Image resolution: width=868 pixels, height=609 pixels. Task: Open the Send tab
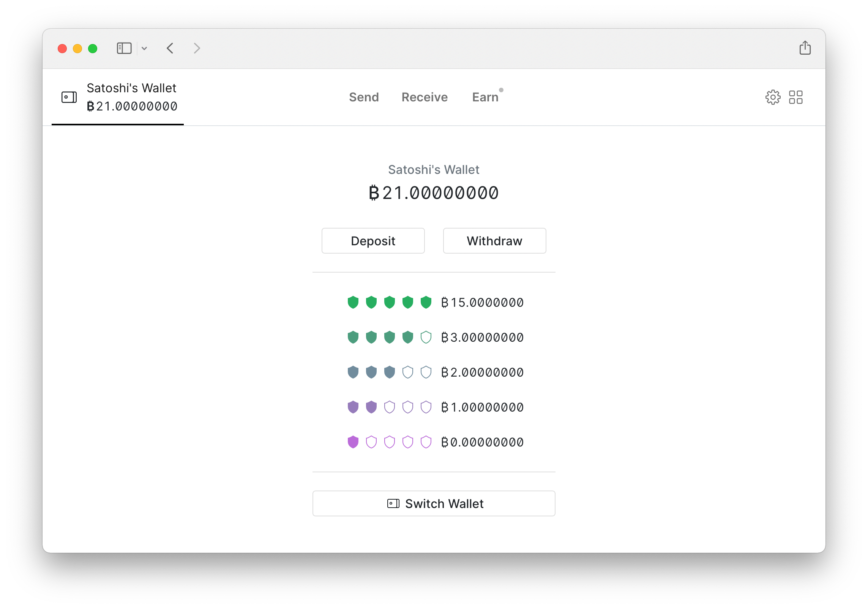pyautogui.click(x=364, y=97)
